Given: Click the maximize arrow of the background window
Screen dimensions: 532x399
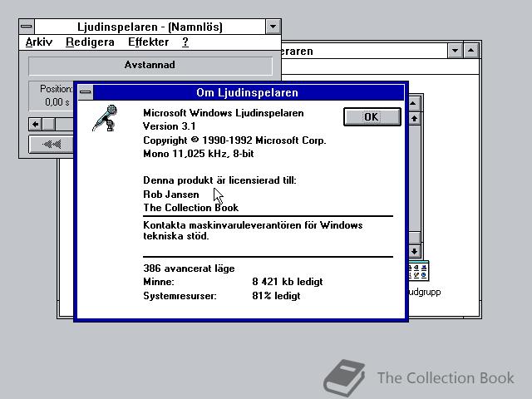Looking at the screenshot, I should pyautogui.click(x=471, y=51).
